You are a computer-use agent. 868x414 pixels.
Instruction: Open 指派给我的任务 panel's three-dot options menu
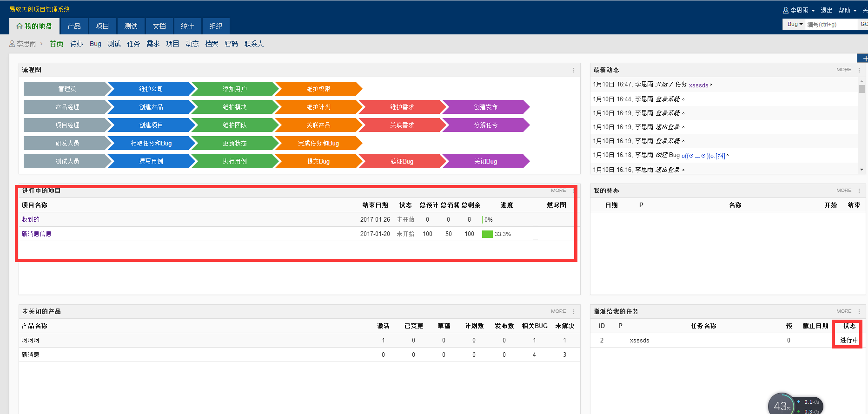pyautogui.click(x=859, y=312)
